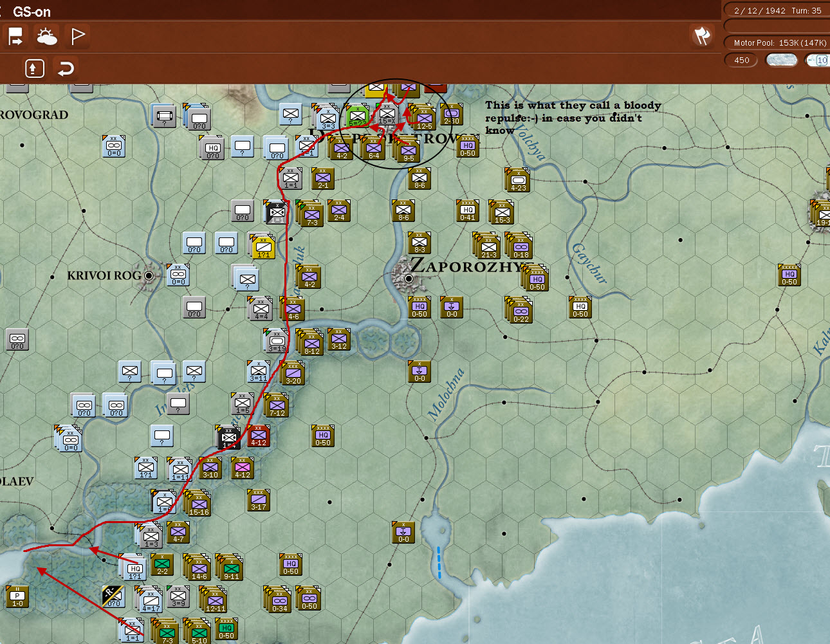Image resolution: width=830 pixels, height=644 pixels.
Task: Click the Motor Pool 153K (147K) readout
Action: [777, 42]
